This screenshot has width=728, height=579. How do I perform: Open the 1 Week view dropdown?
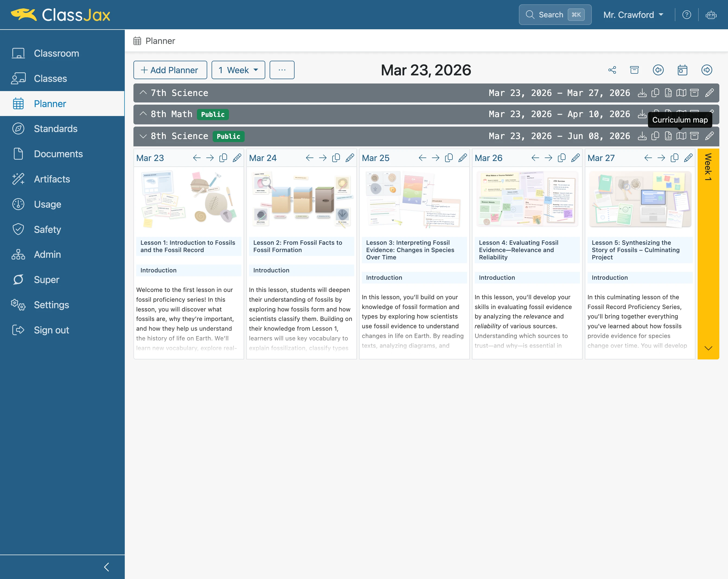238,70
